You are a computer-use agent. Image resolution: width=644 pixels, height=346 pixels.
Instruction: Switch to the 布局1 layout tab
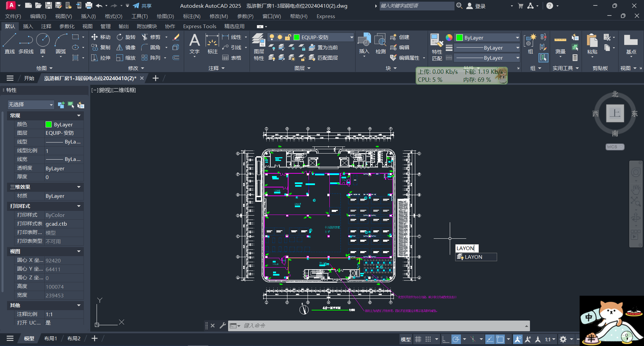[51, 338]
